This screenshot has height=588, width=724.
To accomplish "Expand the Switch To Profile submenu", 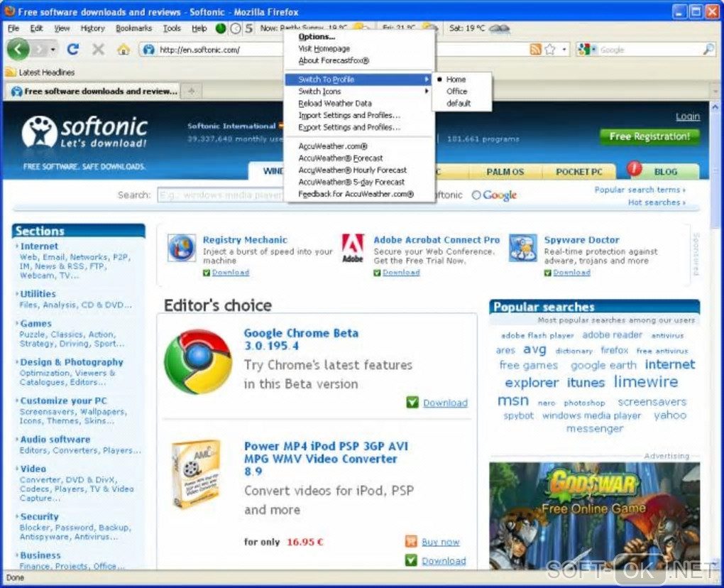I will coord(358,80).
